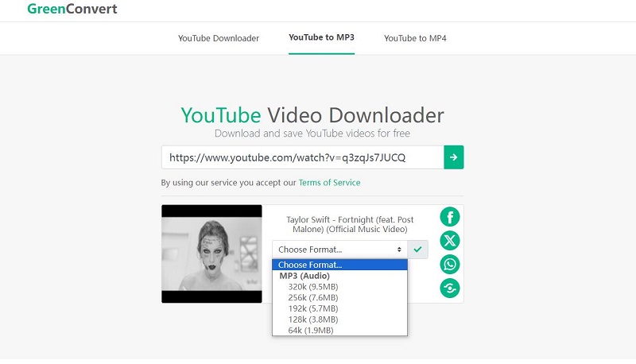Choose 320k (9.5MB) format
Viewport: 636px width, 364px height.
(x=340, y=287)
